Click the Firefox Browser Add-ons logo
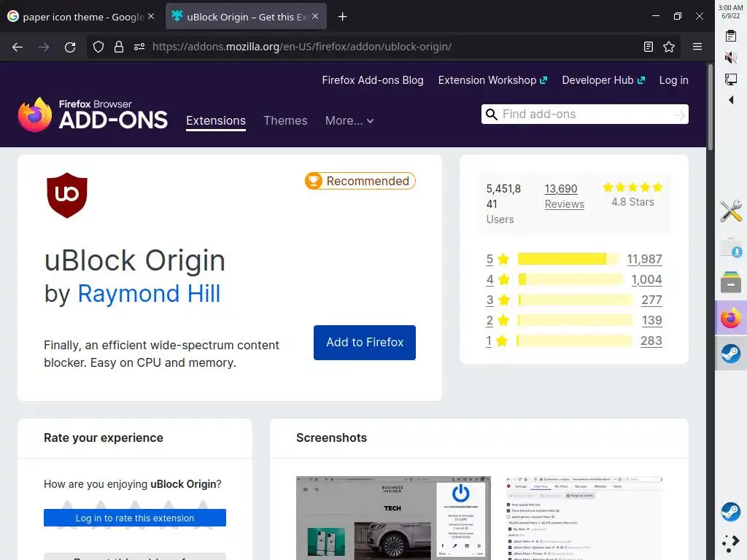The image size is (747, 560). (x=93, y=114)
